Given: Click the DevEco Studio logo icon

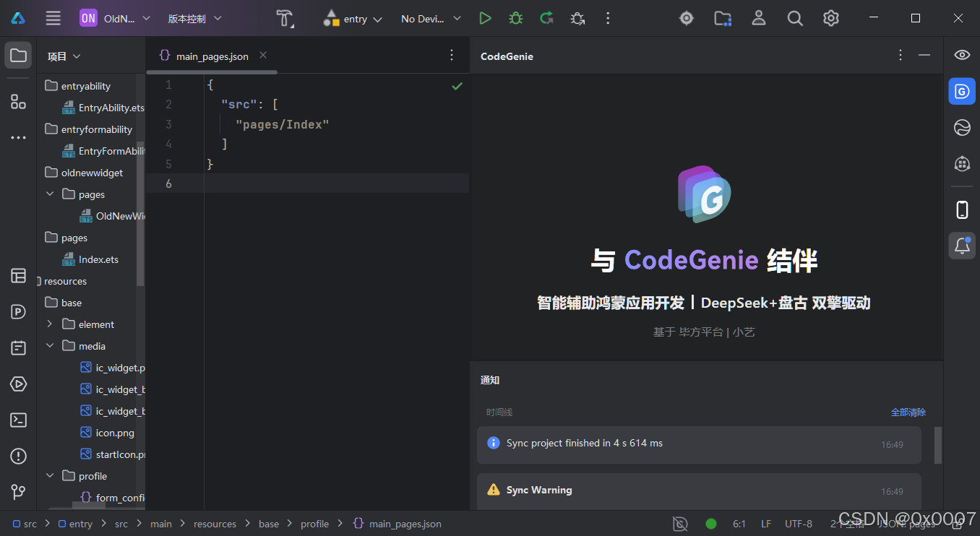Looking at the screenshot, I should click(x=18, y=19).
